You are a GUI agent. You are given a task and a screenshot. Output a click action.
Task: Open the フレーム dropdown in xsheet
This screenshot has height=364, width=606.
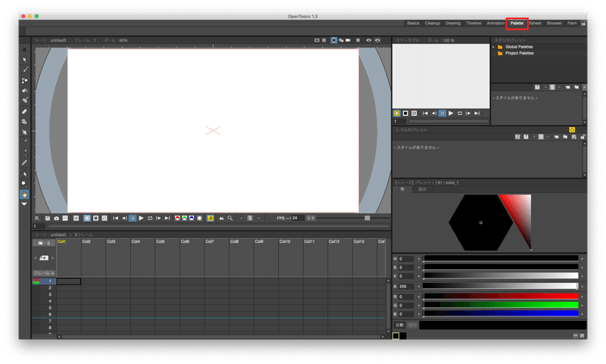pyautogui.click(x=44, y=273)
